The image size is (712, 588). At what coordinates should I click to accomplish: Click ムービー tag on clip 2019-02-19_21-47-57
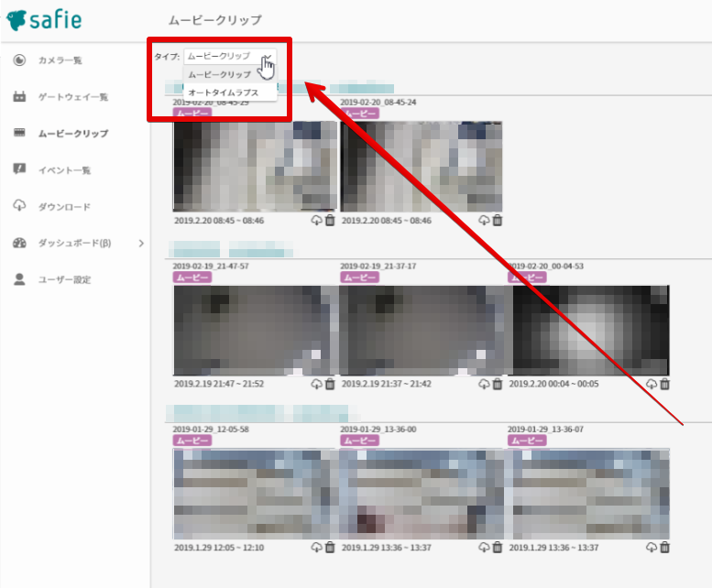[192, 278]
